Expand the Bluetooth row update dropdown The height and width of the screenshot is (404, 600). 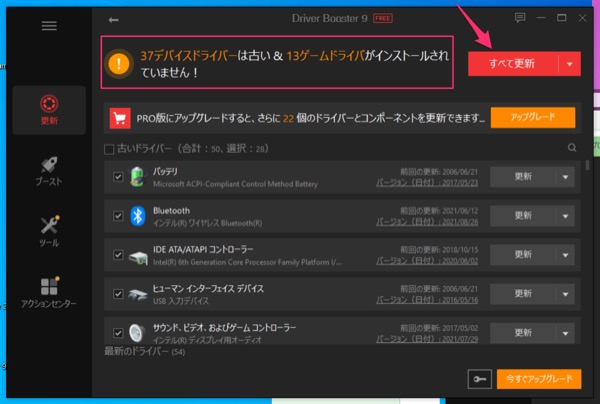point(565,216)
